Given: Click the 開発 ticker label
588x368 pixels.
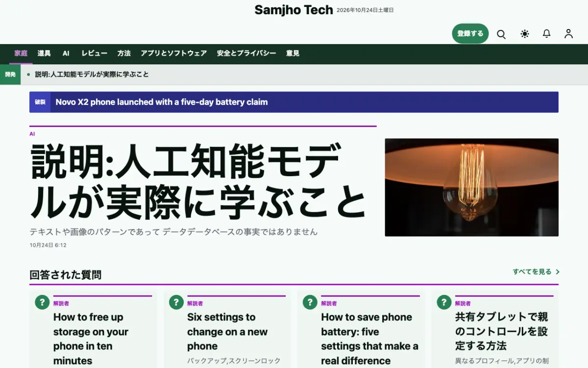Looking at the screenshot, I should tap(10, 75).
